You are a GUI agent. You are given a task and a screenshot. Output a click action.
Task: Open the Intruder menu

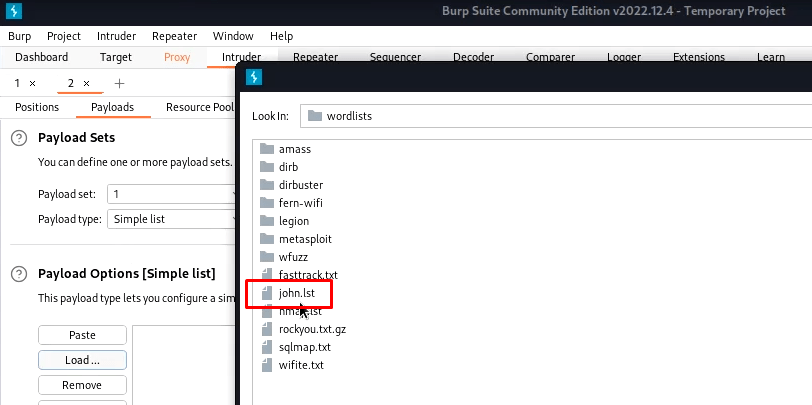click(x=117, y=36)
